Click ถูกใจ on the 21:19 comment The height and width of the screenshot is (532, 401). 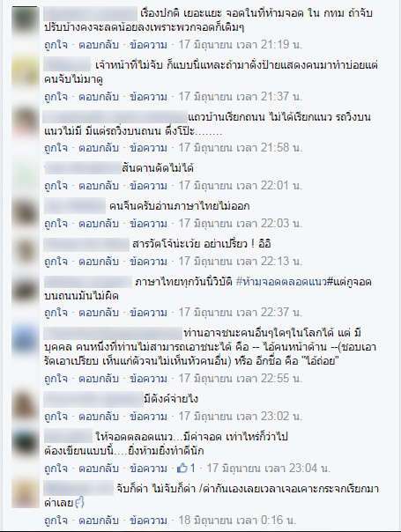click(x=56, y=45)
